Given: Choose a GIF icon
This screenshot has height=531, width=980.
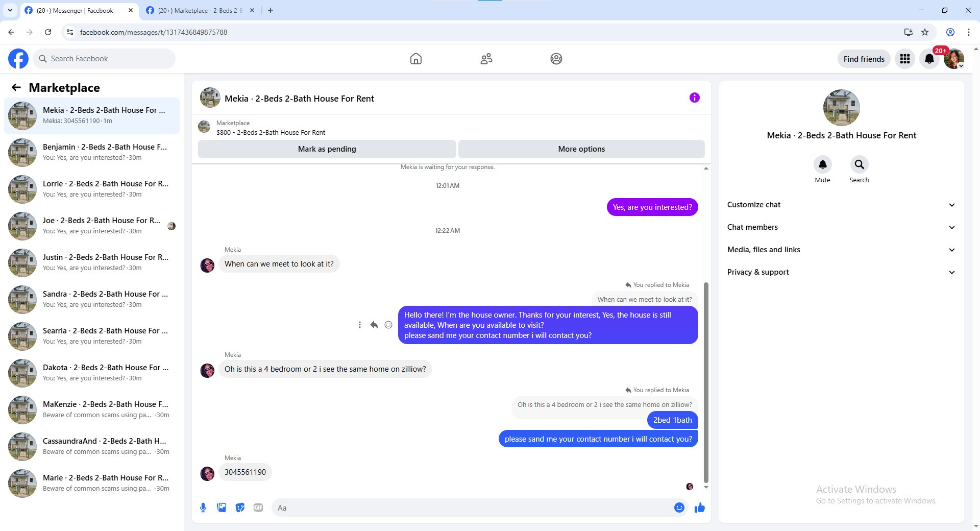Looking at the screenshot, I should click(258, 508).
